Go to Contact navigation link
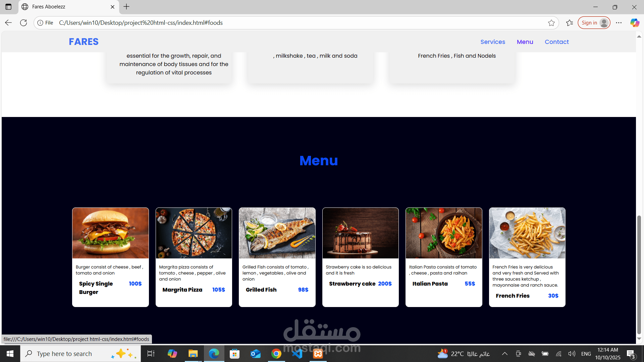The width and height of the screenshot is (644, 362). coord(556,42)
